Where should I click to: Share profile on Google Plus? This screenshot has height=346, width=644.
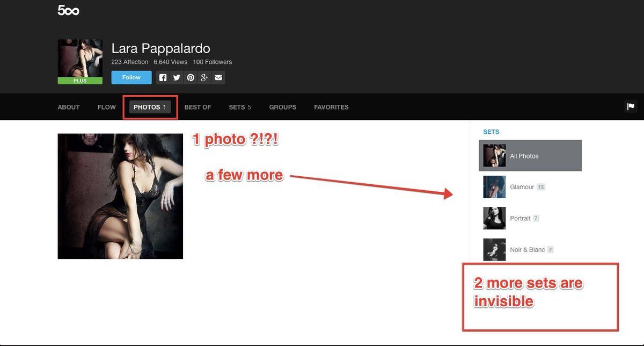click(x=204, y=78)
